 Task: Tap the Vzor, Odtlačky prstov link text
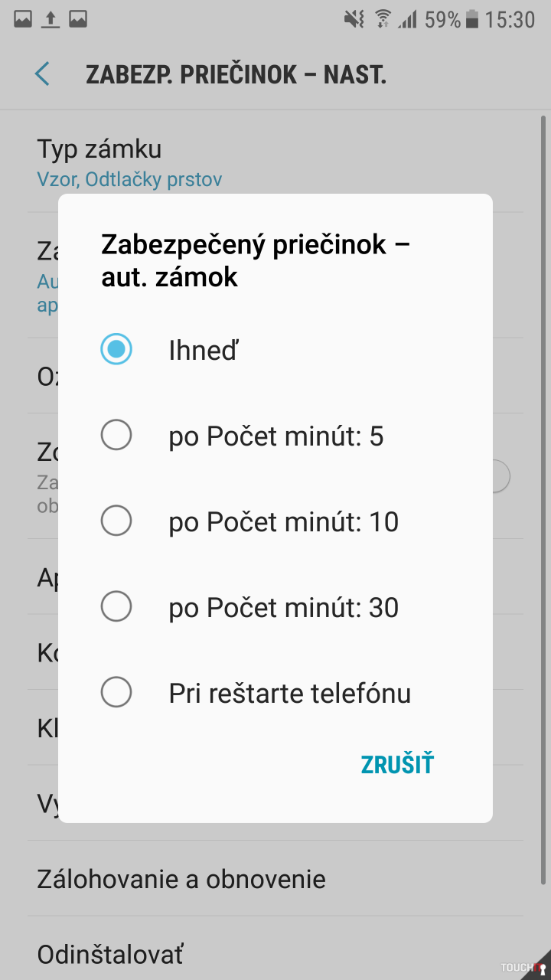pyautogui.click(x=129, y=180)
